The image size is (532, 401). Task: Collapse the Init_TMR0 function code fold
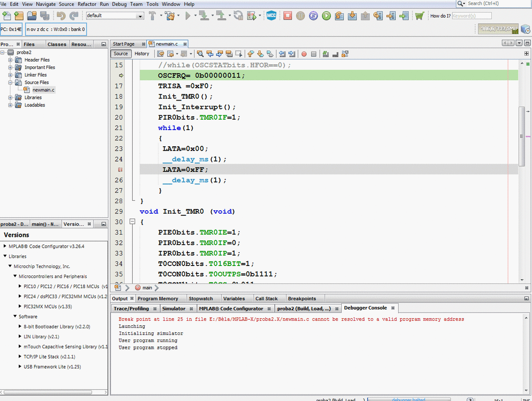point(133,222)
